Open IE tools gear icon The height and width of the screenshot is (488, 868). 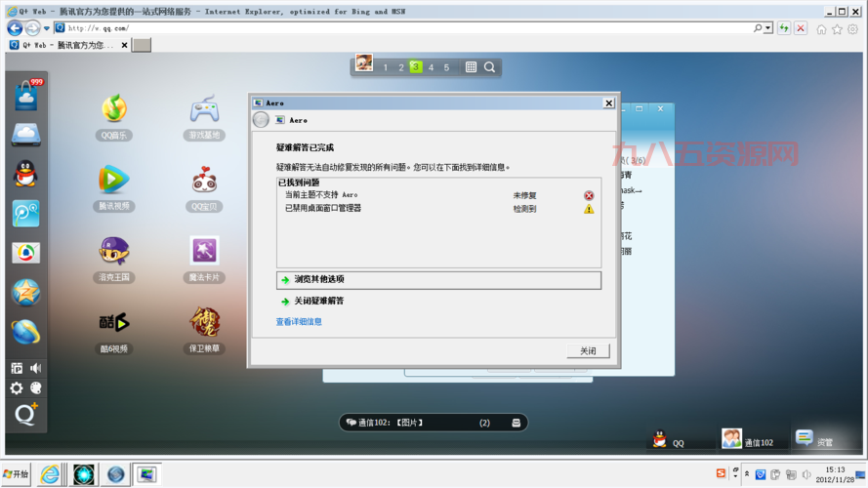[x=853, y=28]
